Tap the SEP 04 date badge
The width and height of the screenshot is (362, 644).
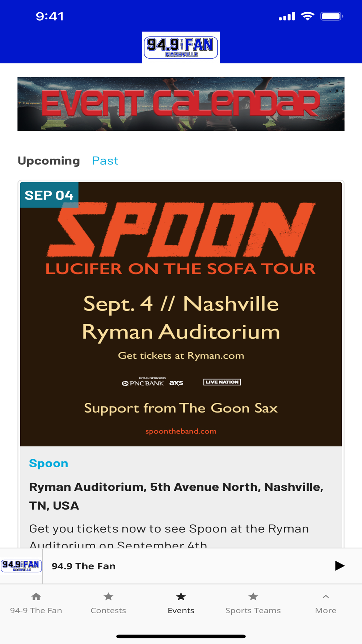(49, 195)
